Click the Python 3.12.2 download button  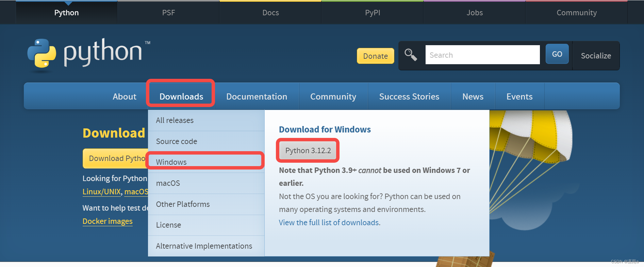(x=308, y=150)
